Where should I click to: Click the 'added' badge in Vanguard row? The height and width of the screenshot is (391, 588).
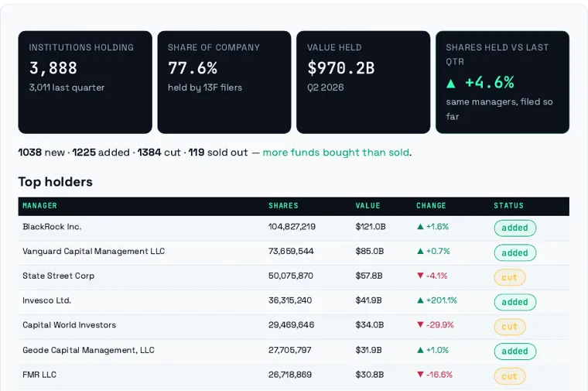click(514, 253)
